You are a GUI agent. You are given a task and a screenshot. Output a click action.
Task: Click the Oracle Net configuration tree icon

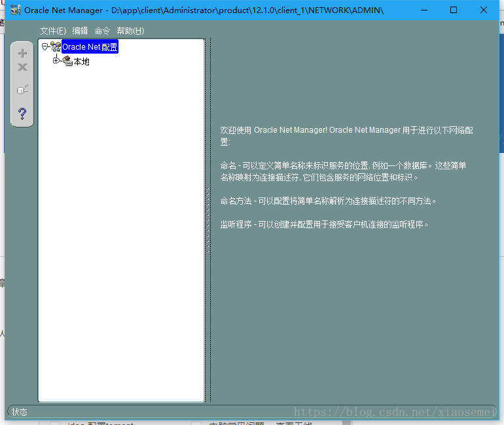56,47
